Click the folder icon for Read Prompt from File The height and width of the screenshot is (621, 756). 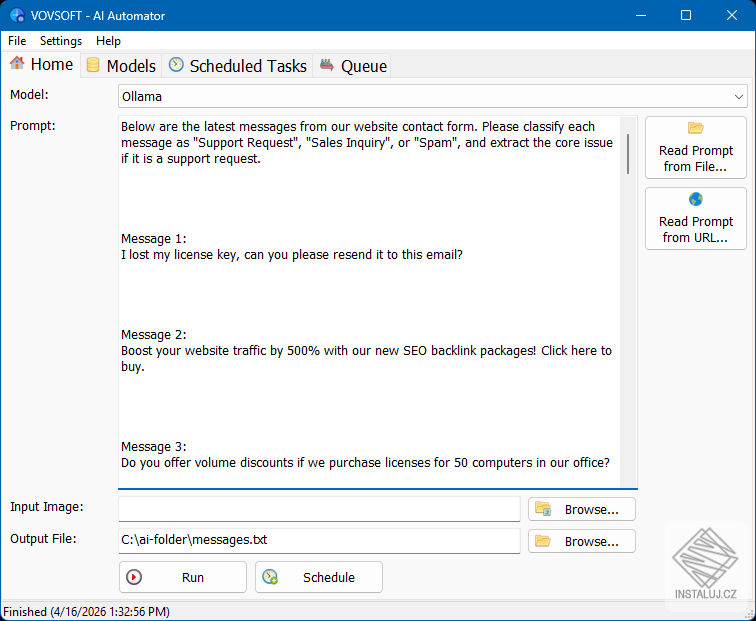695,128
